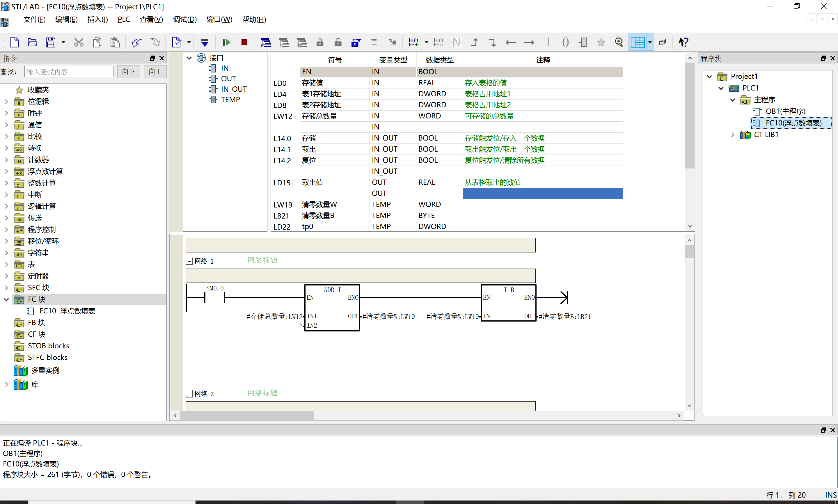This screenshot has height=504, width=838.
Task: Open the 调试(D) menu
Action: pos(185,19)
